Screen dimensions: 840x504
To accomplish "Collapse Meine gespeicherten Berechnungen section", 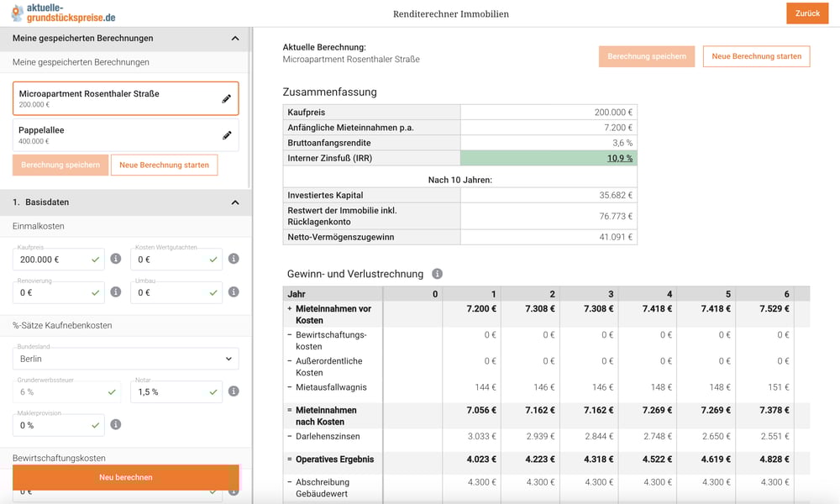I will [x=235, y=39].
